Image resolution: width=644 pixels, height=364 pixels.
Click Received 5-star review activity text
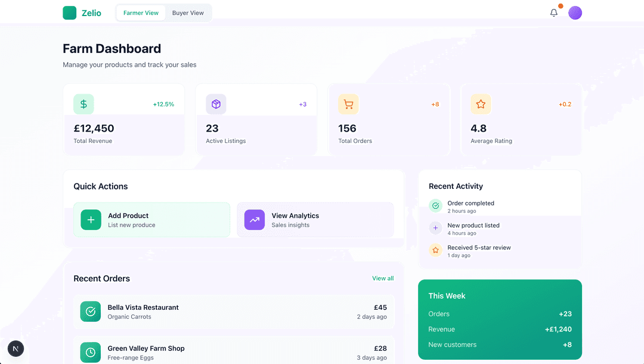coord(479,247)
